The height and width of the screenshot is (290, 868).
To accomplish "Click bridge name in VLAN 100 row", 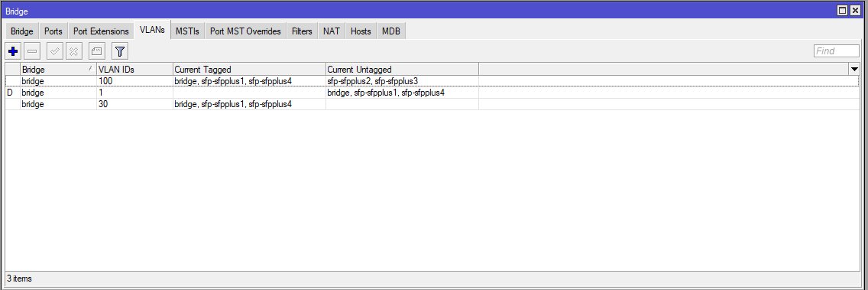I will [33, 81].
